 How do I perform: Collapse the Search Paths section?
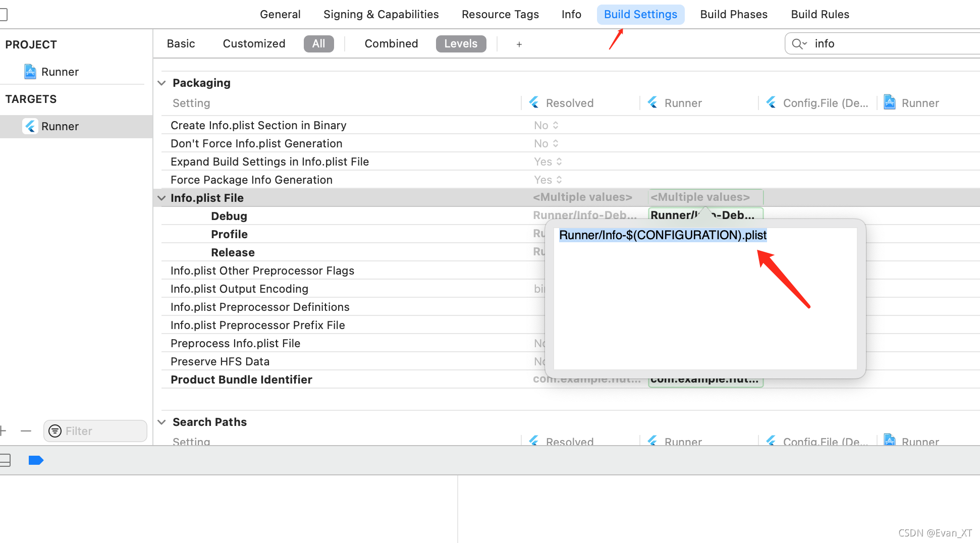click(x=161, y=422)
